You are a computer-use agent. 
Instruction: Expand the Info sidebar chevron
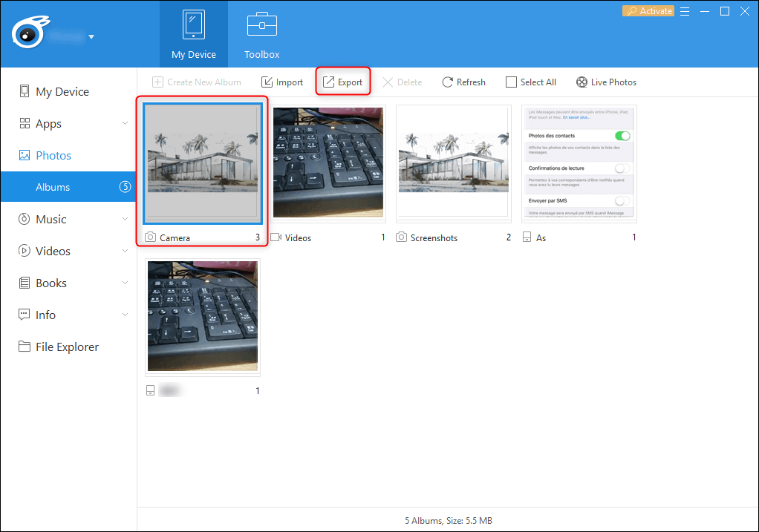pos(125,315)
